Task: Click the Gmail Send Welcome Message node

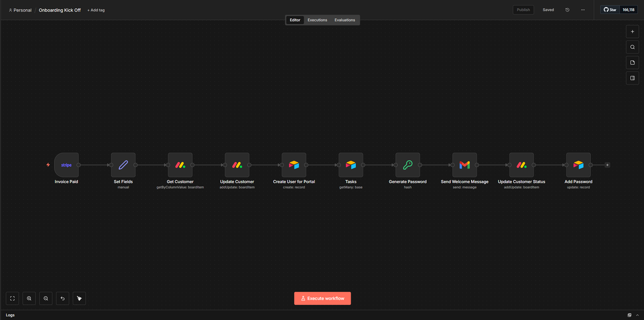Action: click(x=464, y=165)
